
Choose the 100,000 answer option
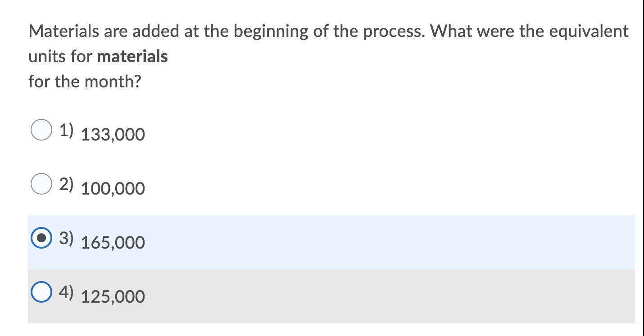coord(41,184)
